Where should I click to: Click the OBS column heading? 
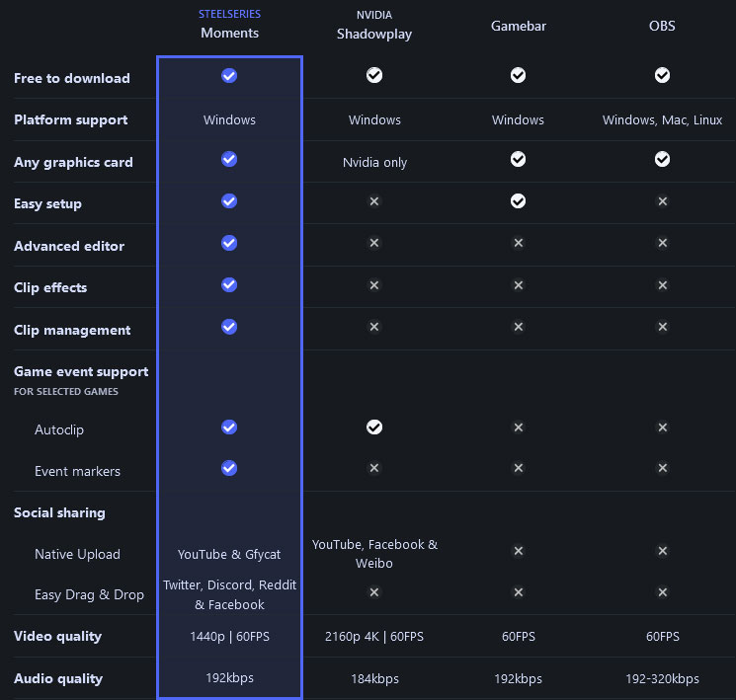point(662,26)
